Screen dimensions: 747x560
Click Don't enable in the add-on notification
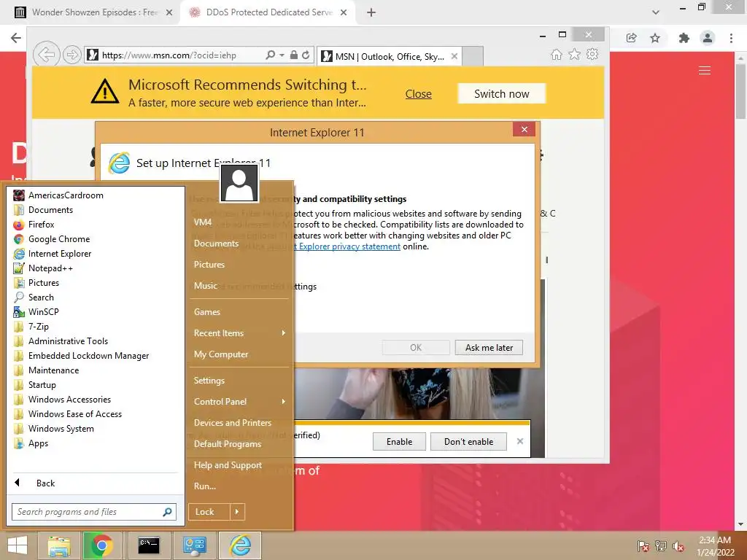pyautogui.click(x=469, y=442)
